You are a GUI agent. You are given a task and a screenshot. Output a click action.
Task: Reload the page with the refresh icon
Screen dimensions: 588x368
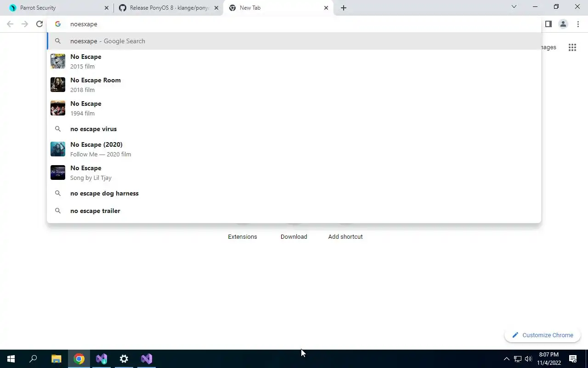pos(40,24)
